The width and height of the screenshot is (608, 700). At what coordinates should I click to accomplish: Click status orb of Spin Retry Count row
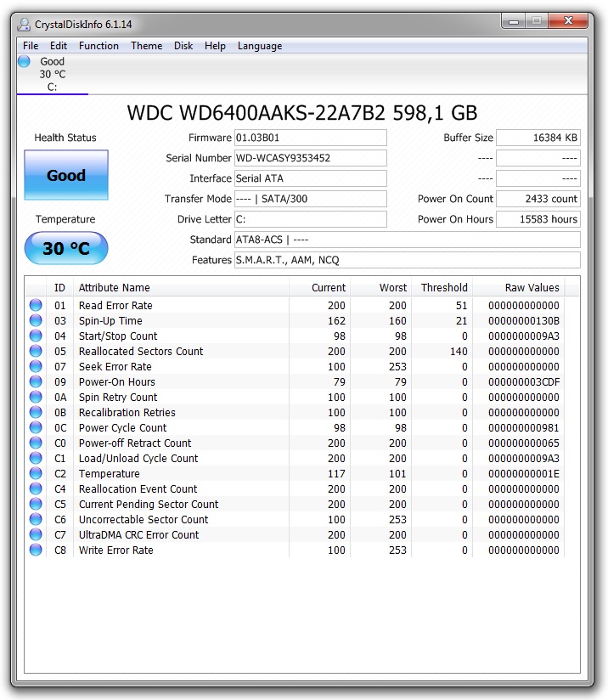click(x=36, y=397)
